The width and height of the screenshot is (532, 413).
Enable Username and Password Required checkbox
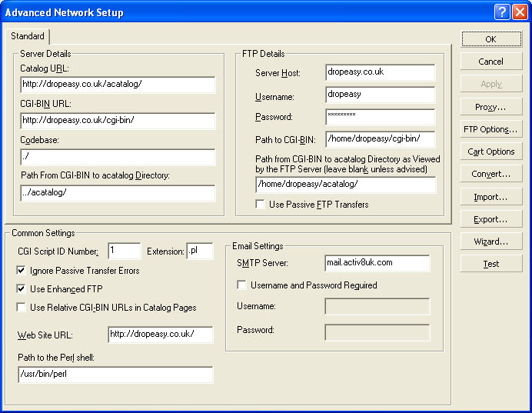click(241, 285)
